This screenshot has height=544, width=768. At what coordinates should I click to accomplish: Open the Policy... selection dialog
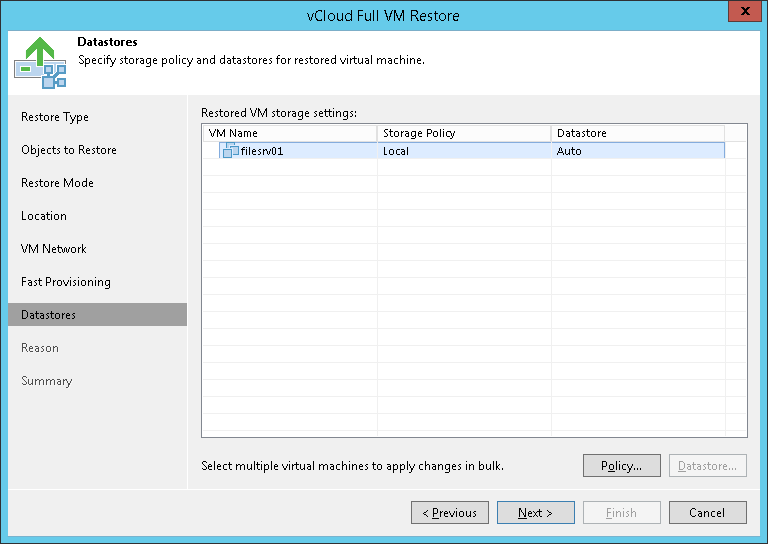click(622, 466)
